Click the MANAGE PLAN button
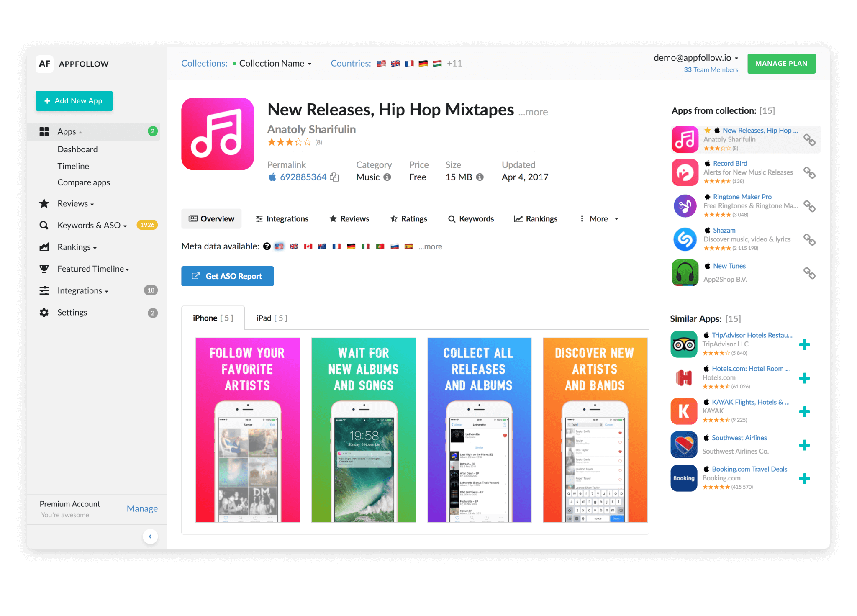This screenshot has width=857, height=616. coord(781,64)
